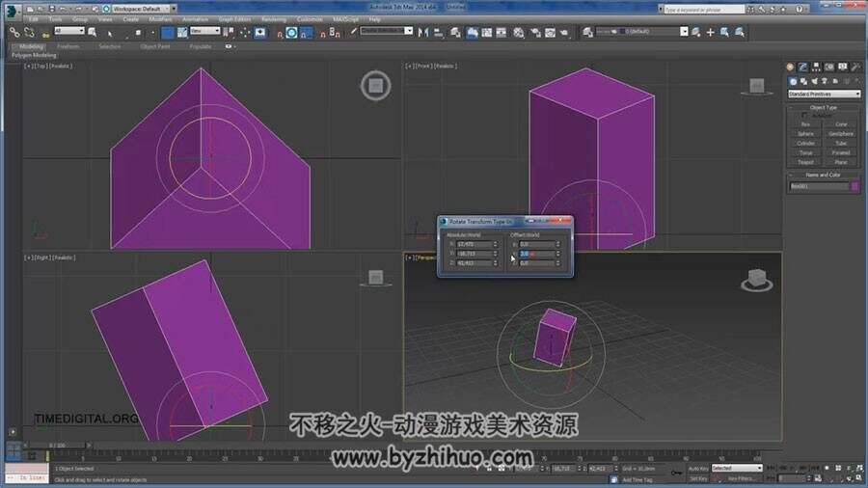Click the Render Production teapot icon

(x=564, y=33)
